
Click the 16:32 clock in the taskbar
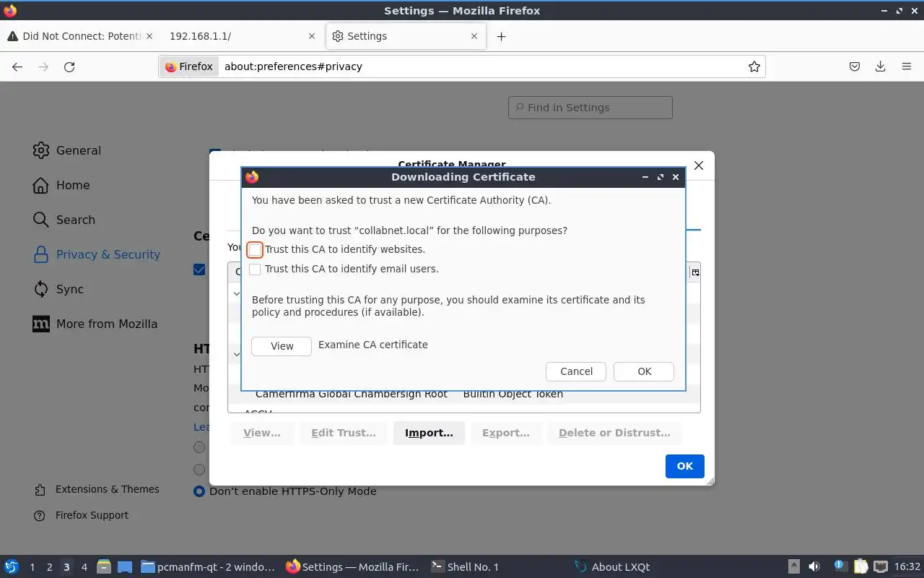907,566
